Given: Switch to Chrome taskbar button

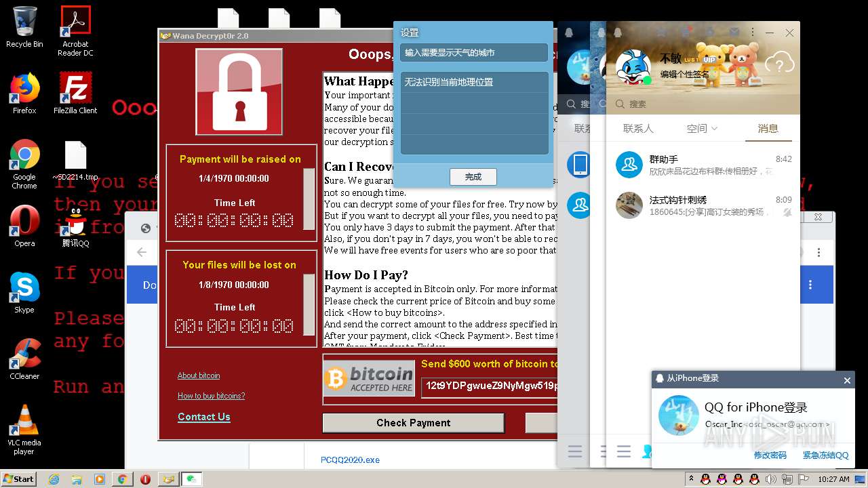Looking at the screenshot, I should click(x=122, y=479).
